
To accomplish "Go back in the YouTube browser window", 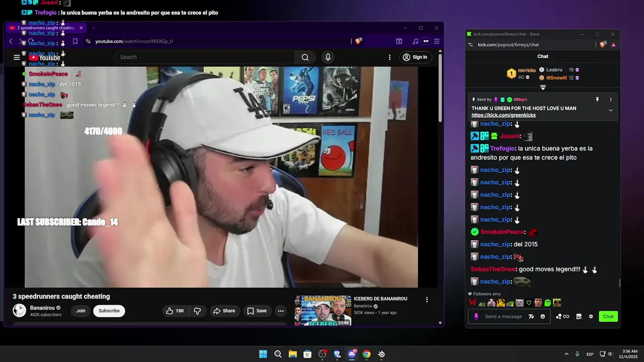I will click(x=11, y=41).
